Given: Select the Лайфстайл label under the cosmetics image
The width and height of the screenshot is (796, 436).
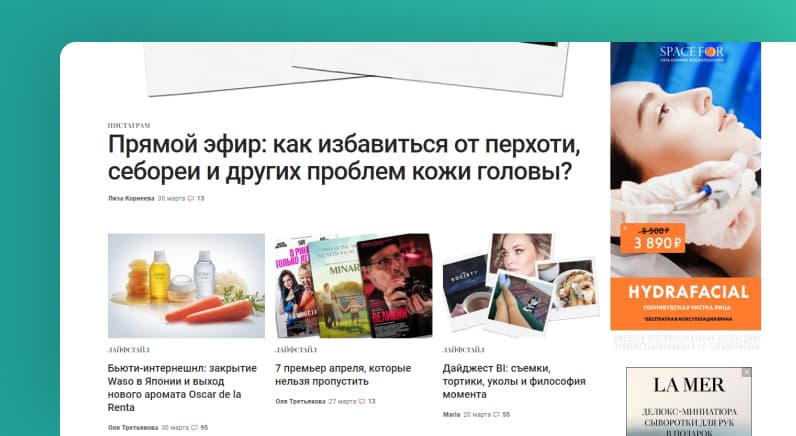Looking at the screenshot, I should click(128, 350).
